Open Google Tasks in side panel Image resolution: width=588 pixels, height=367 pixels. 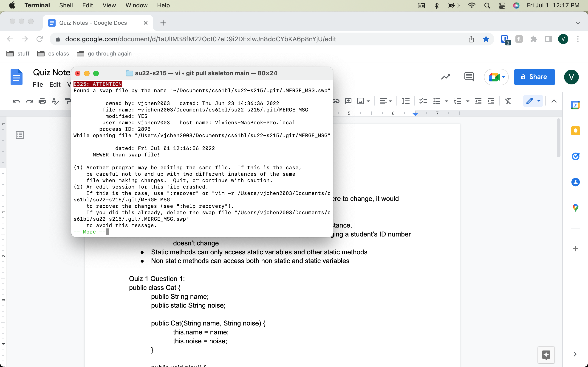(575, 156)
